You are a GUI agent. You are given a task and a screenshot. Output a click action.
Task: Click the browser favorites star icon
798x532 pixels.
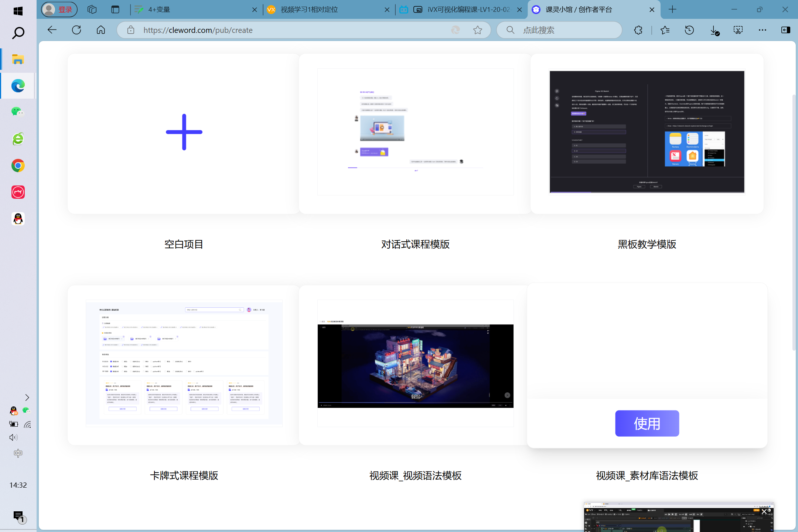click(x=478, y=30)
